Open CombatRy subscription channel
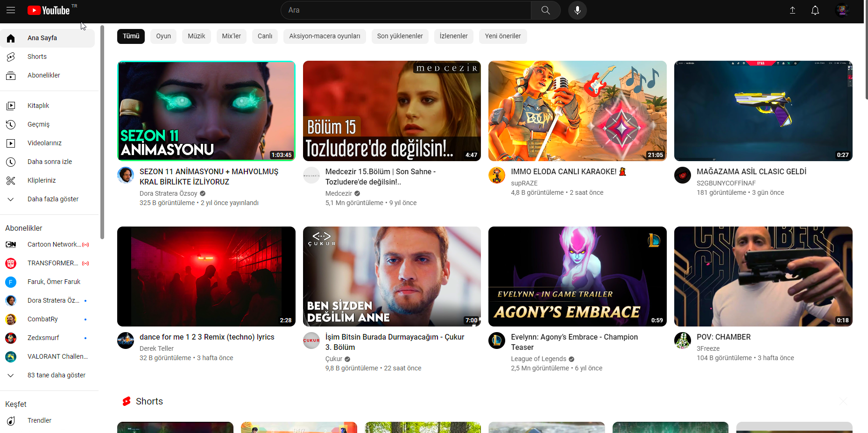868x433 pixels. coord(48,319)
